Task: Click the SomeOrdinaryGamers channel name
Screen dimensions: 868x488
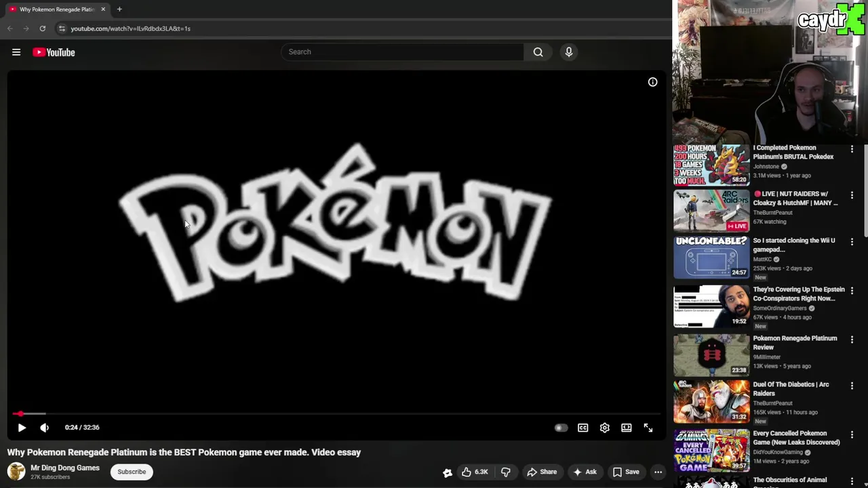Action: point(780,308)
